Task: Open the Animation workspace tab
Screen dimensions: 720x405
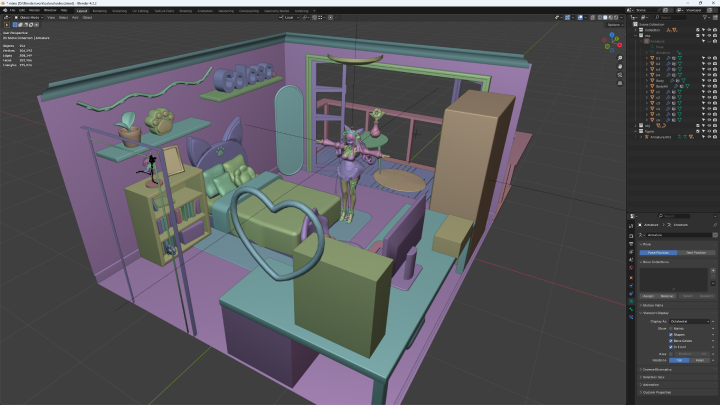Action: [204, 10]
